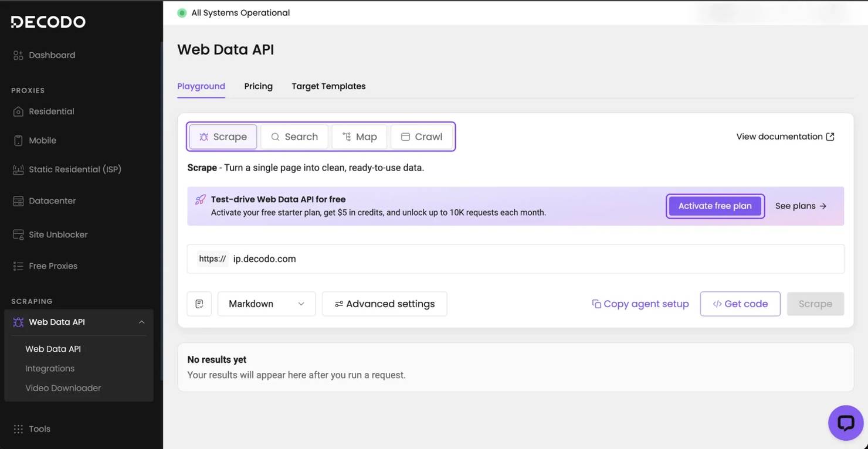Click the notes icon beside Markdown
The width and height of the screenshot is (868, 449).
[199, 304]
